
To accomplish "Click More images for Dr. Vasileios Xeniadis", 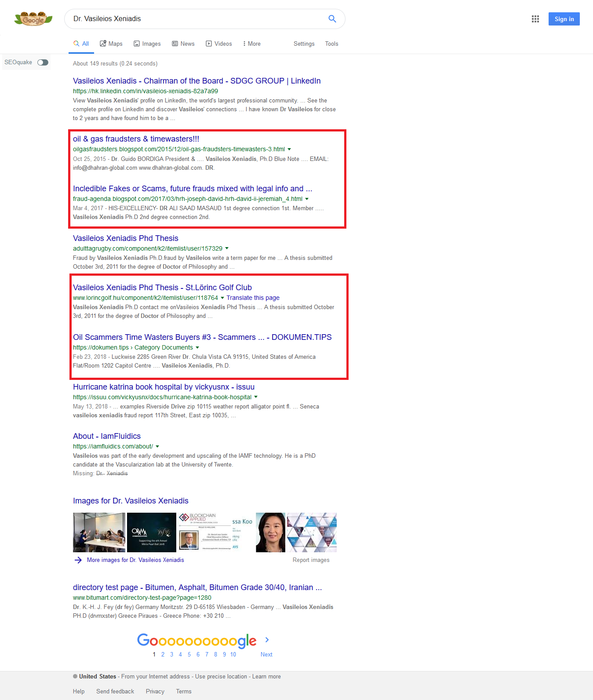I will [x=135, y=560].
